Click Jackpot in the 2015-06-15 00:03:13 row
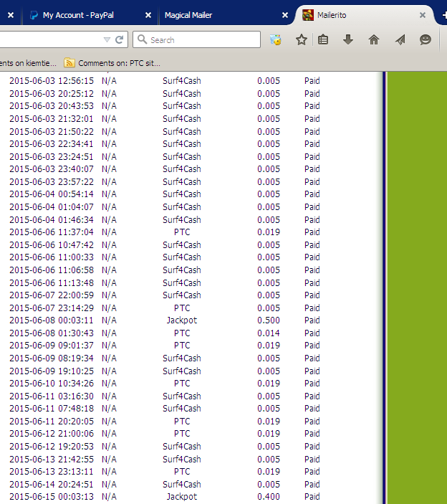 [182, 497]
